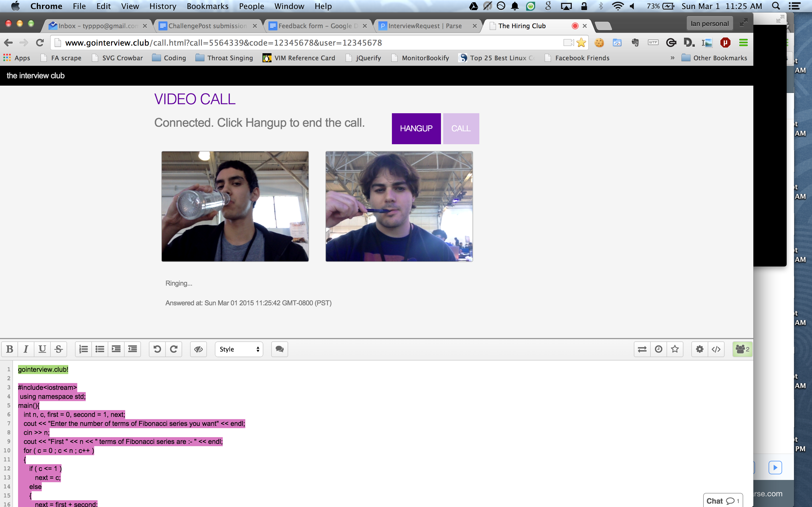Toggle bold formatting in the editor
This screenshot has height=507, width=812.
10,349
